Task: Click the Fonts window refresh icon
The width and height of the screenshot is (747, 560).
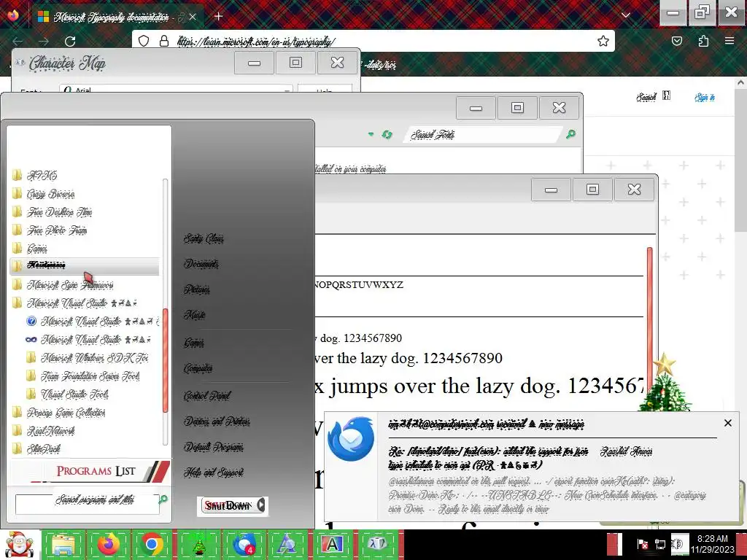Action: click(387, 135)
